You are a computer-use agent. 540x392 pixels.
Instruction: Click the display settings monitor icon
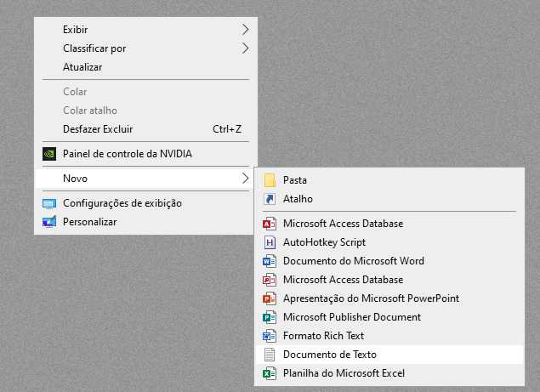[49, 203]
